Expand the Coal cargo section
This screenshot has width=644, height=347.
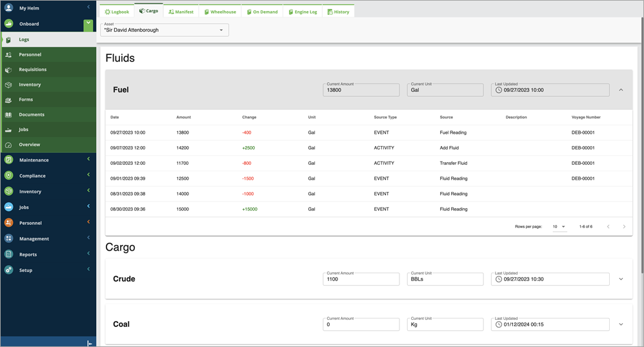(621, 324)
